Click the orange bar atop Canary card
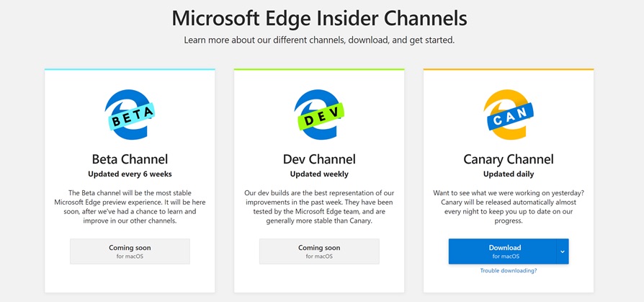This screenshot has height=302, width=644. point(509,69)
